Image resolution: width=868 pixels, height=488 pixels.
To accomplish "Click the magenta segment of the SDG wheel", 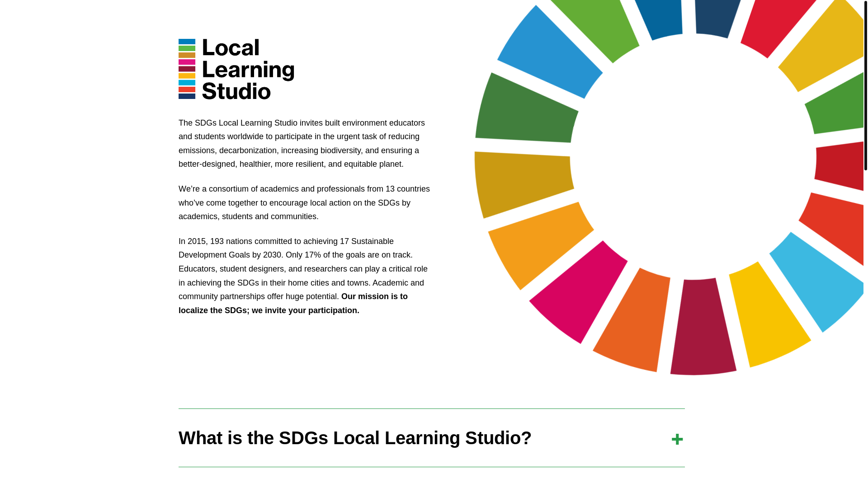I will click(x=580, y=293).
